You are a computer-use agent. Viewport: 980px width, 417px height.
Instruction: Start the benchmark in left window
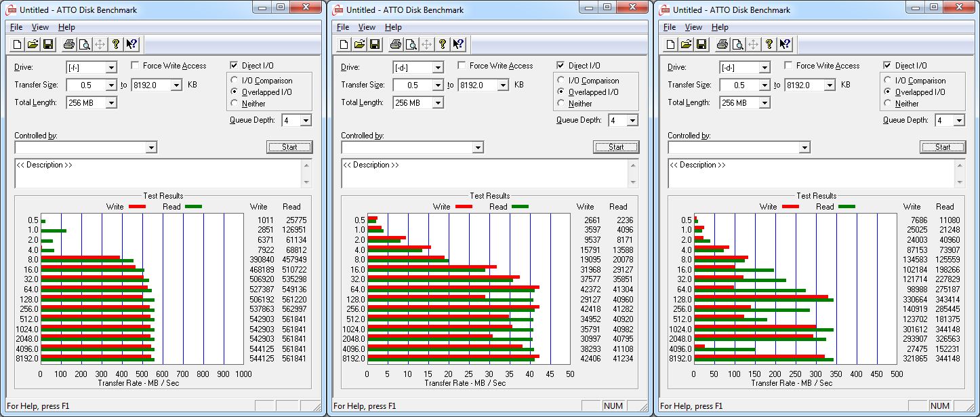click(x=289, y=147)
